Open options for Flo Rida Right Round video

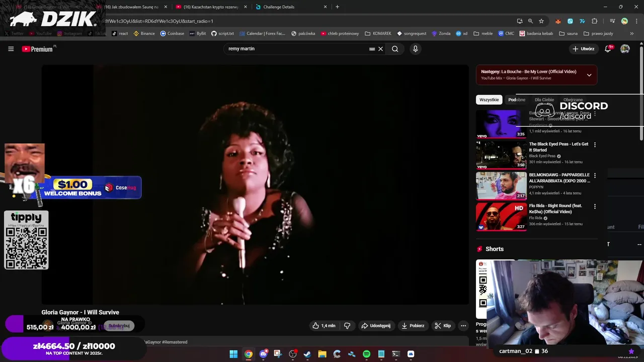(x=595, y=207)
